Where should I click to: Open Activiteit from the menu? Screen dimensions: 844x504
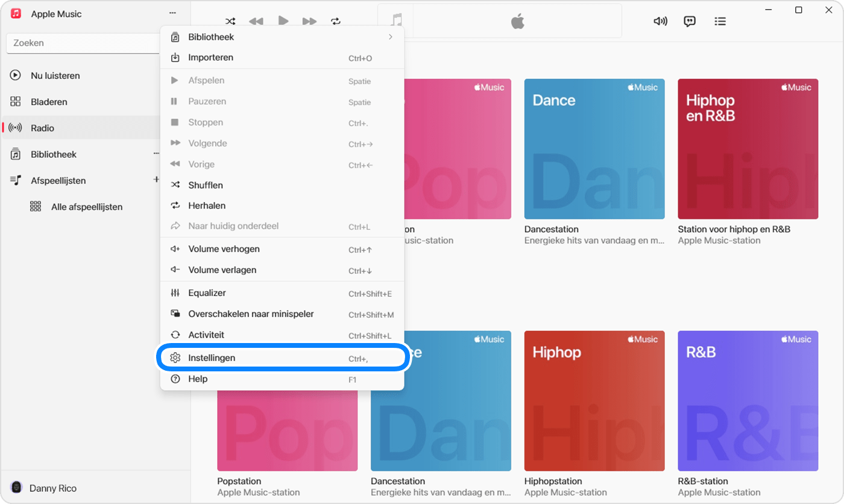pyautogui.click(x=282, y=335)
